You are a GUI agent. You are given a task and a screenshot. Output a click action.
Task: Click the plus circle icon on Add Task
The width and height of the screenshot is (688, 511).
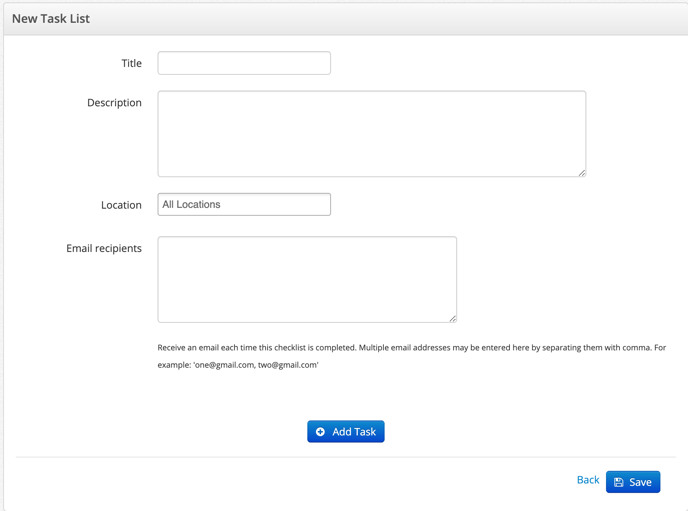[320, 432]
